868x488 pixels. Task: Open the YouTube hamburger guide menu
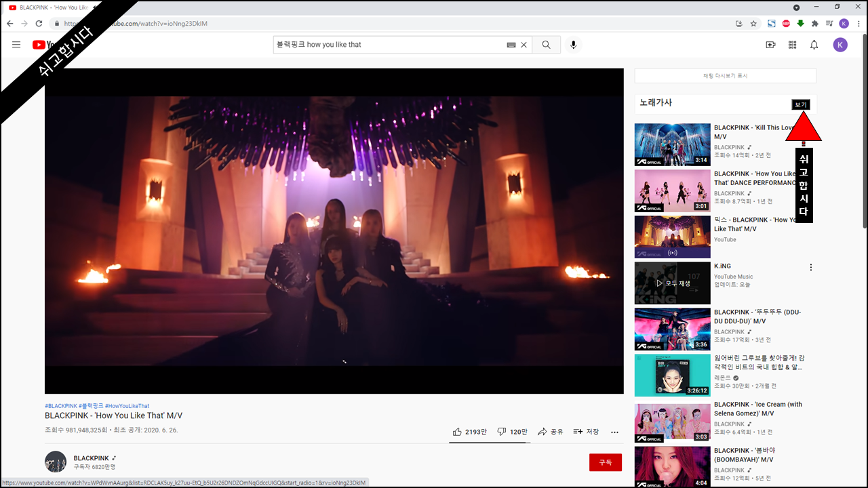pyautogui.click(x=16, y=45)
